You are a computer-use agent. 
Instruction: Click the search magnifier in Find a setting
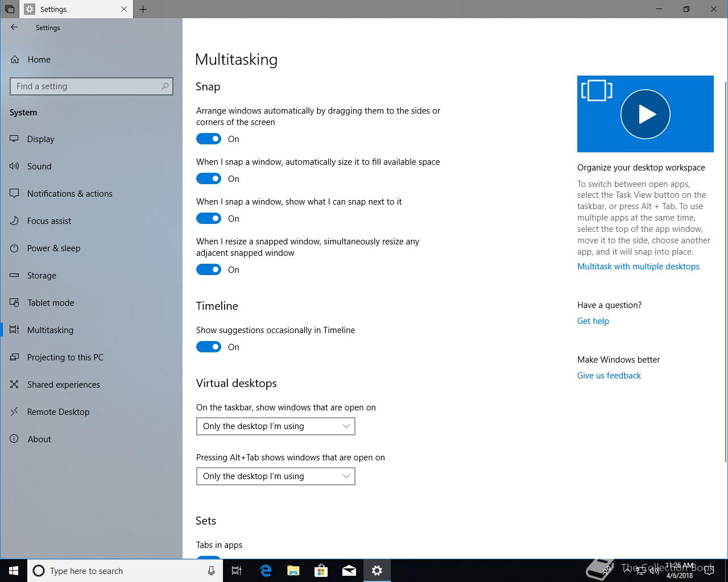165,86
